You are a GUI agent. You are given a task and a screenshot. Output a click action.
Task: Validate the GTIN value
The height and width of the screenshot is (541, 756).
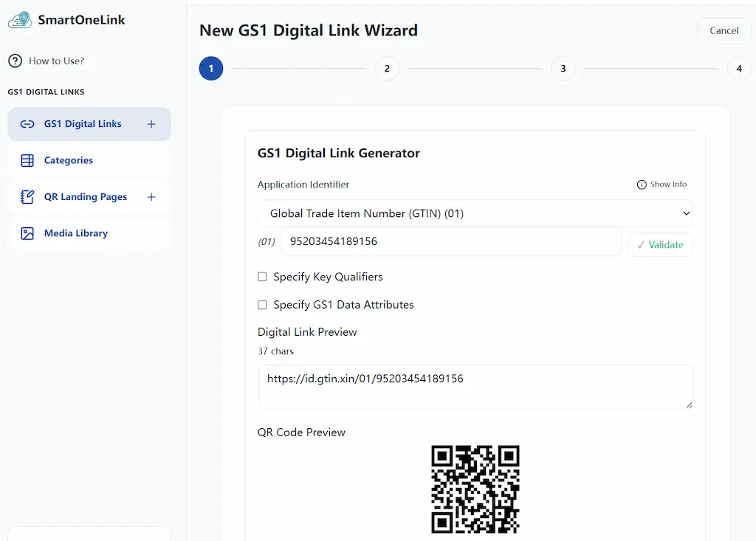(x=660, y=245)
